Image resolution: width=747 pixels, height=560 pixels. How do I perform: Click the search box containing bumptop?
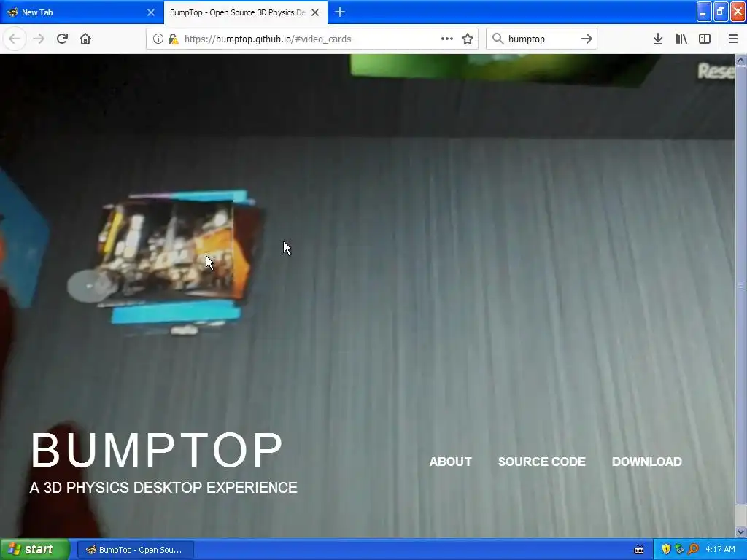541,39
